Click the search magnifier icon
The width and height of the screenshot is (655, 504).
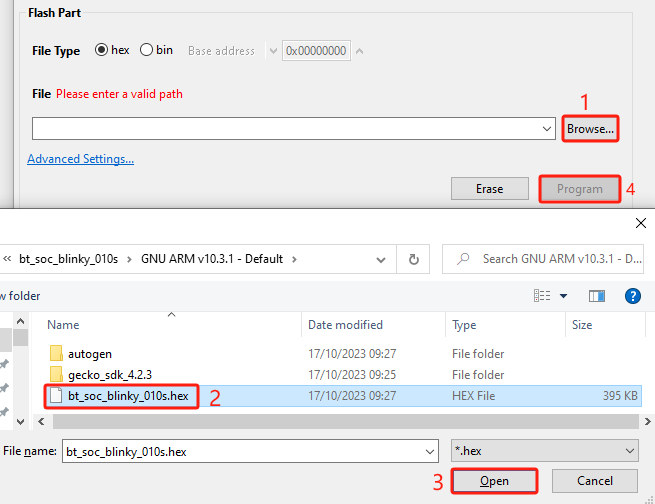click(462, 259)
